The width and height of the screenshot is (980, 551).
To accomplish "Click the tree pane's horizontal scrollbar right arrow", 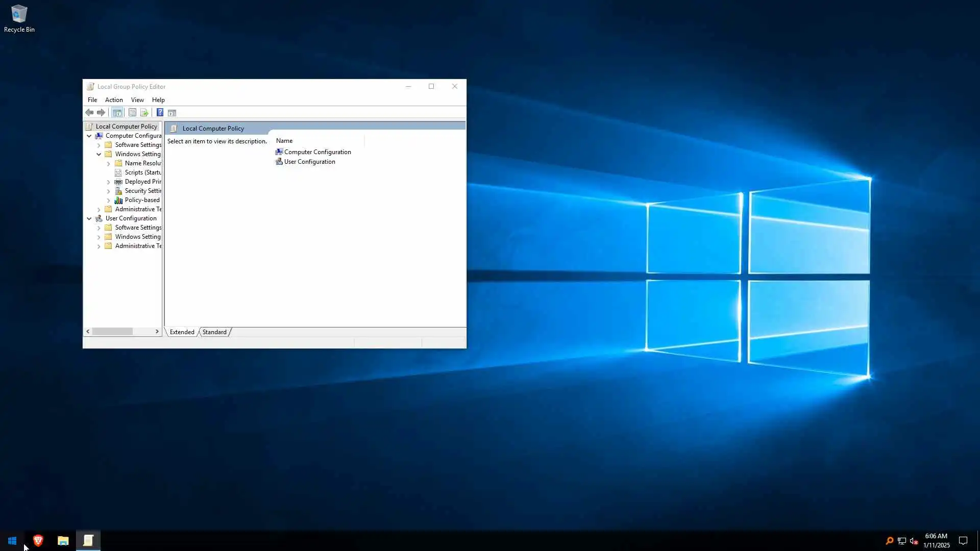I will [157, 332].
